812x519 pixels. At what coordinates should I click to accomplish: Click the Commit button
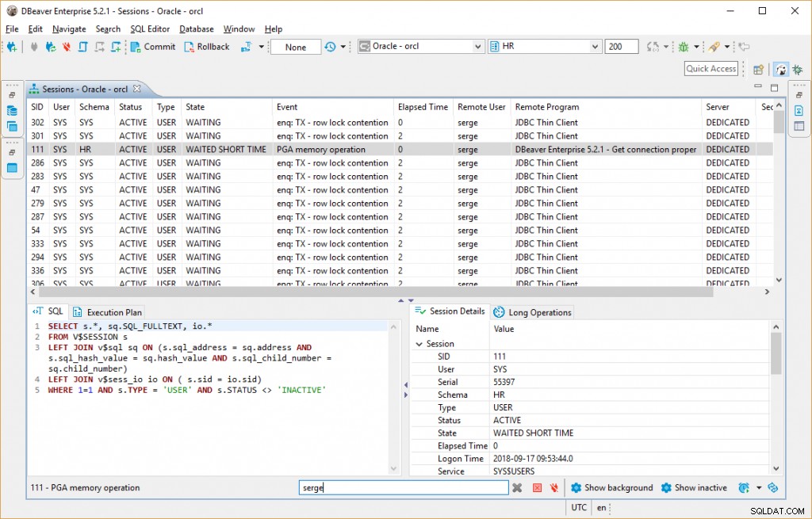pyautogui.click(x=153, y=47)
